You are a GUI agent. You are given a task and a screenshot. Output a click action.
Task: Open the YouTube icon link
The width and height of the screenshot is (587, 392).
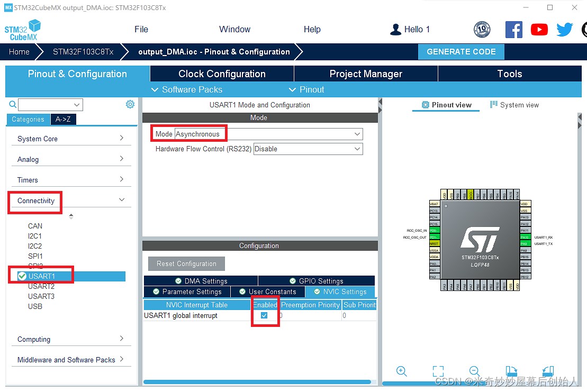click(539, 30)
